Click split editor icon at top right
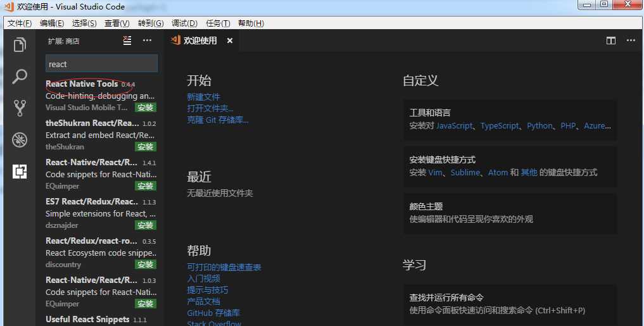 [610, 41]
